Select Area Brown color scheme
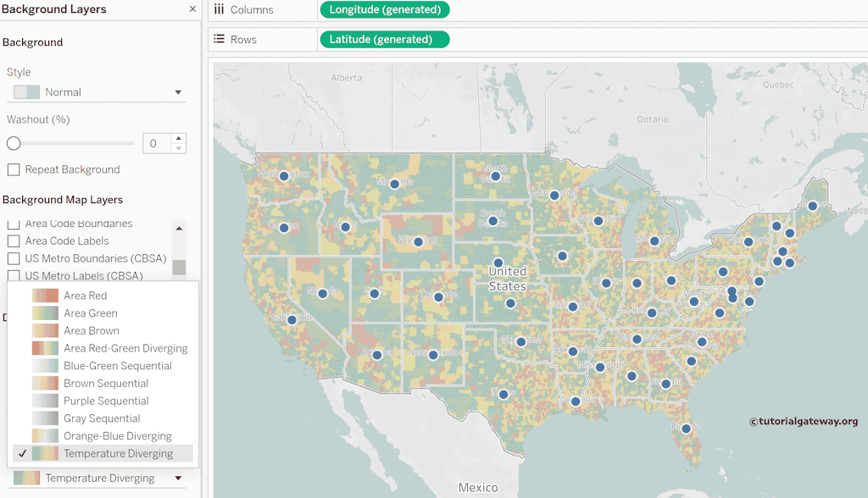 coord(103,331)
